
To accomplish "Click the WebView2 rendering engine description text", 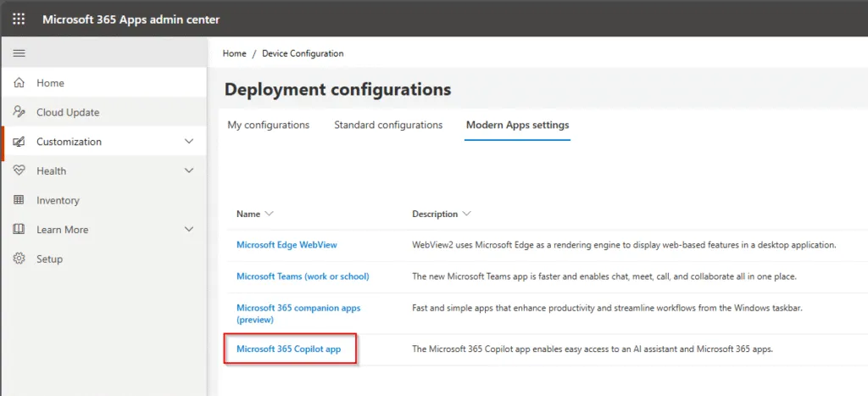I will click(x=624, y=245).
